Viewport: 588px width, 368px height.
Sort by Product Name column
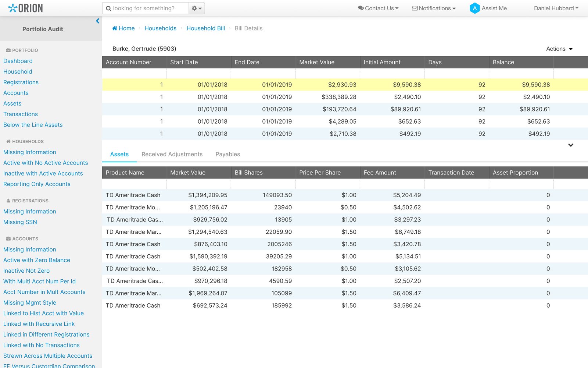134,173
